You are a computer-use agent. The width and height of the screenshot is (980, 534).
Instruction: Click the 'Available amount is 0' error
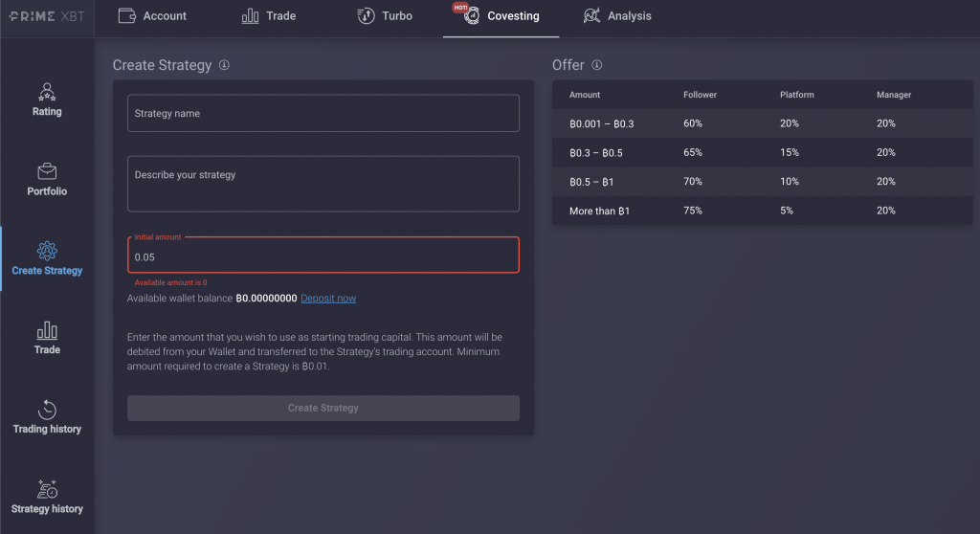coord(170,282)
